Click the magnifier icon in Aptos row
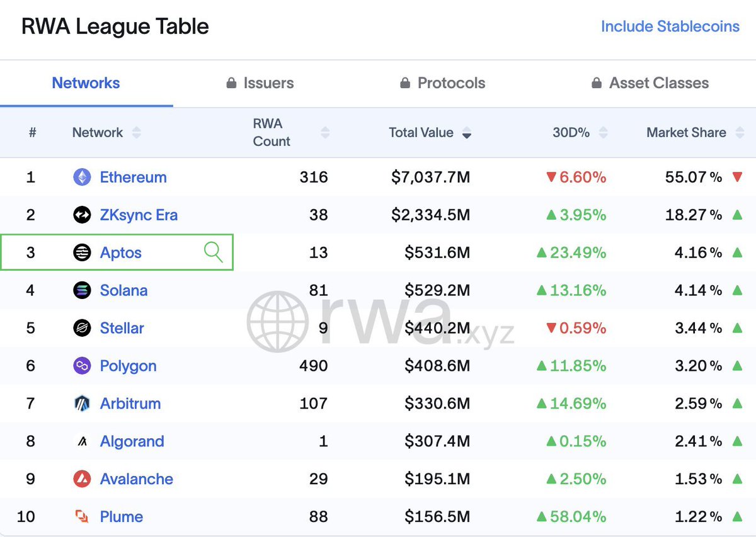Screen dimensions: 756x537 tap(214, 252)
